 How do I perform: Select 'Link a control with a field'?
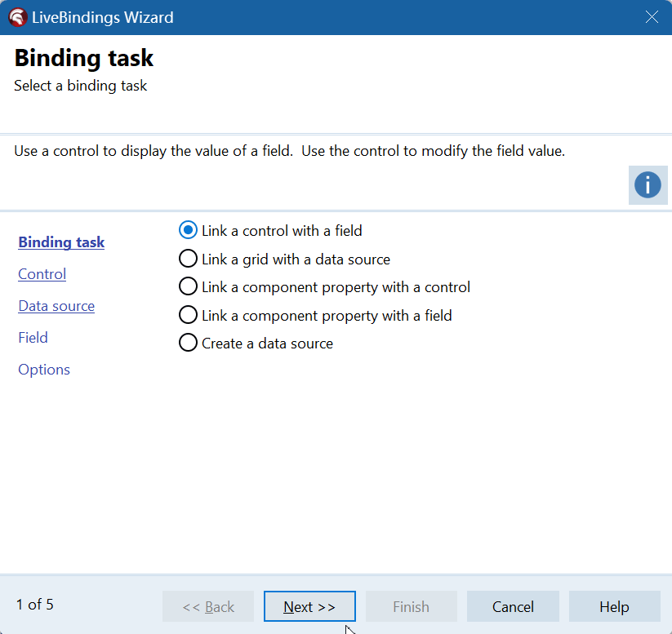pyautogui.click(x=189, y=231)
